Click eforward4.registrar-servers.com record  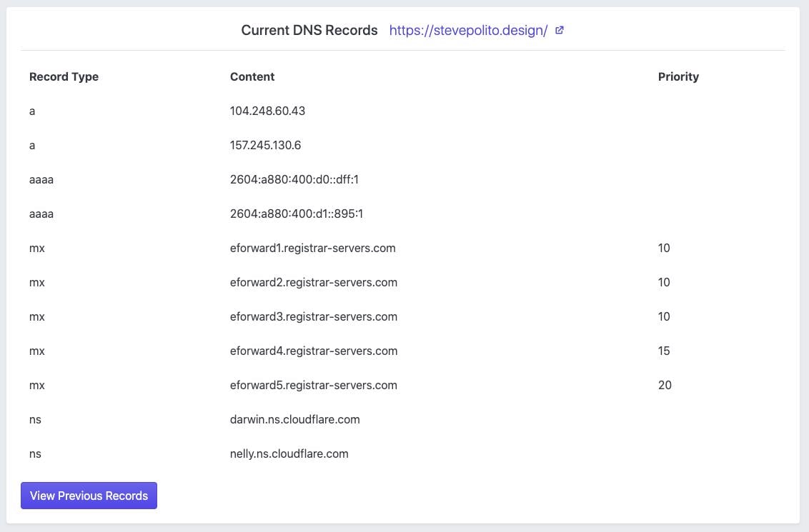click(x=313, y=351)
